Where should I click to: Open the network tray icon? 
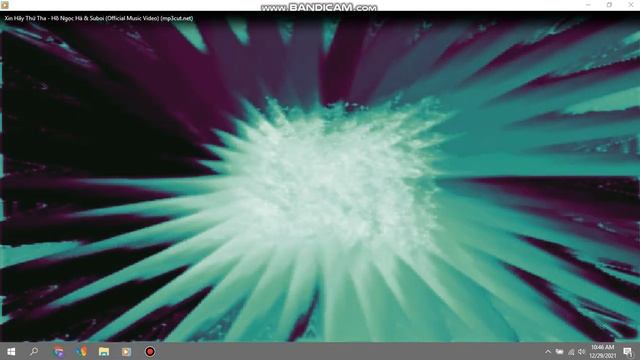coord(571,351)
